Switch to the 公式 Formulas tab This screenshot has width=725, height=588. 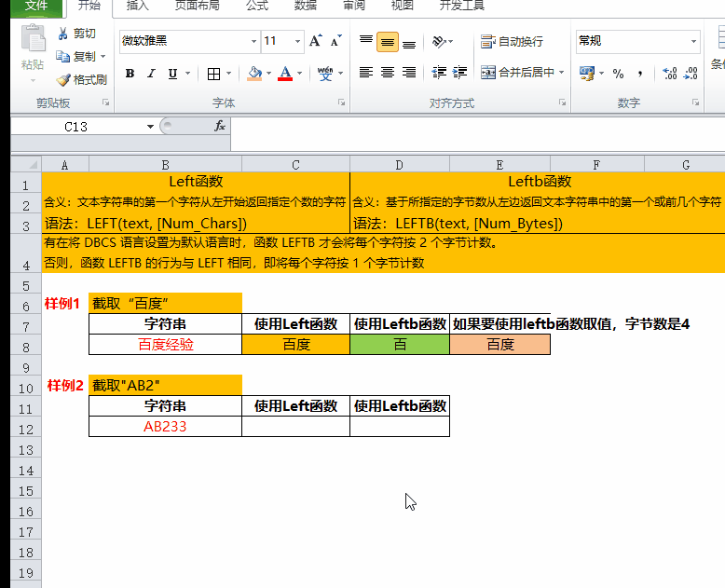point(257,6)
